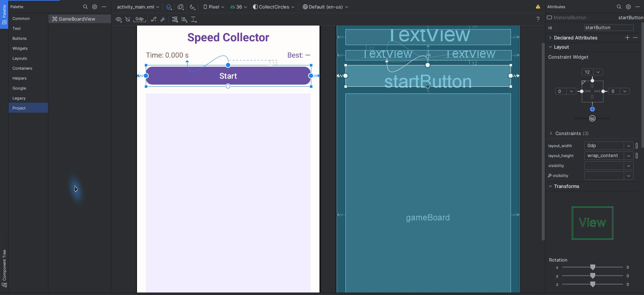Select the Layouts palette category
The width and height of the screenshot is (644, 295).
(x=28, y=58)
